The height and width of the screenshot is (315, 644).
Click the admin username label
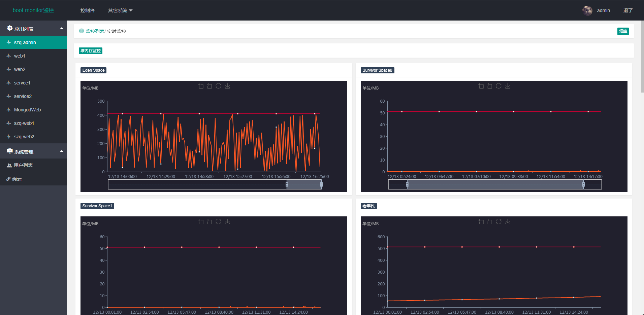tap(604, 10)
